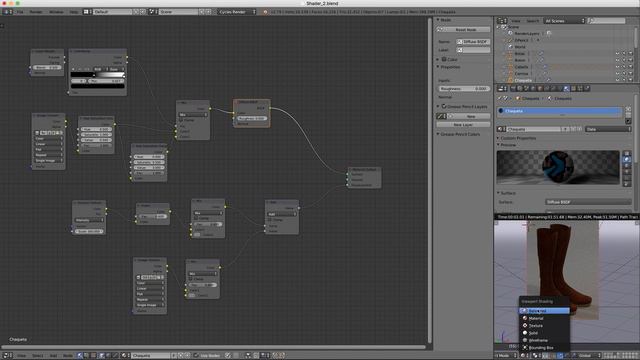Click the Blender logo icon in the header
Viewport: 640px width, 360px height.
[265, 12]
